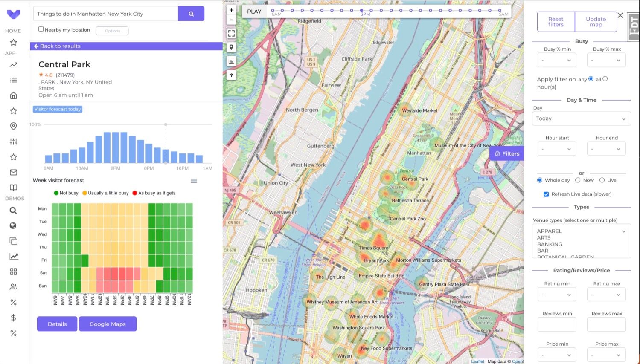Open the week visitor forecast hamburger menu
The image size is (640, 364).
click(194, 181)
